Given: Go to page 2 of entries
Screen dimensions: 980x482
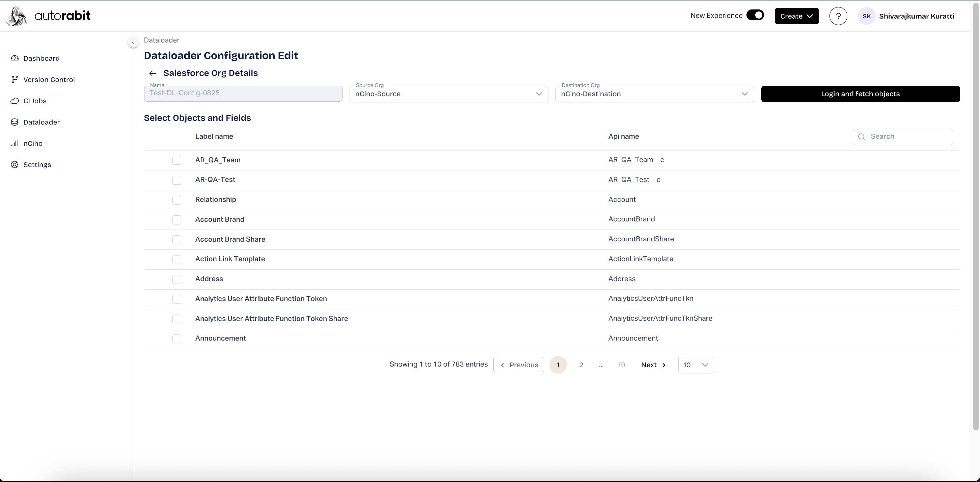Looking at the screenshot, I should [581, 365].
